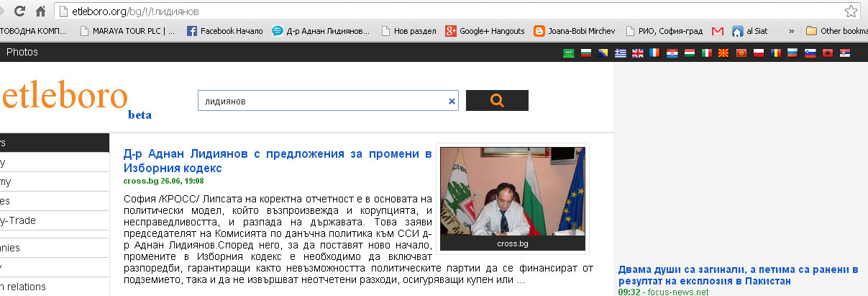Select the Serbian flag language
This screenshot has height=296, width=868.
coord(845,53)
